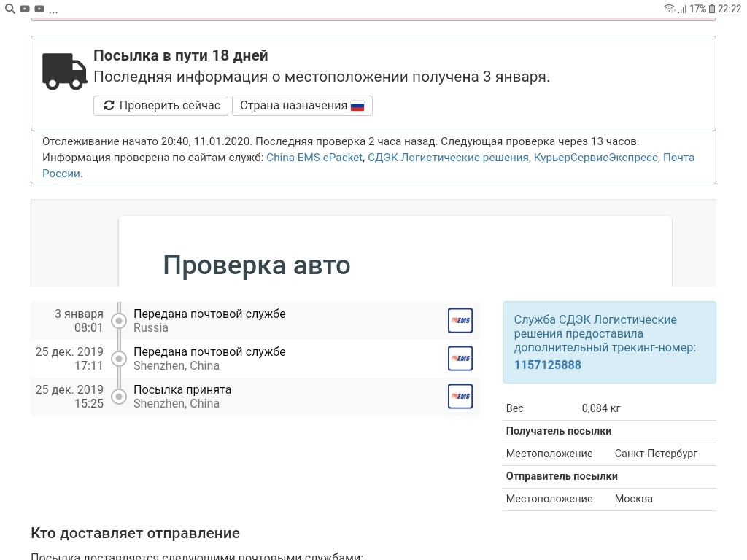Tap the first YouTube notification icon
747x560 pixels.
click(25, 9)
